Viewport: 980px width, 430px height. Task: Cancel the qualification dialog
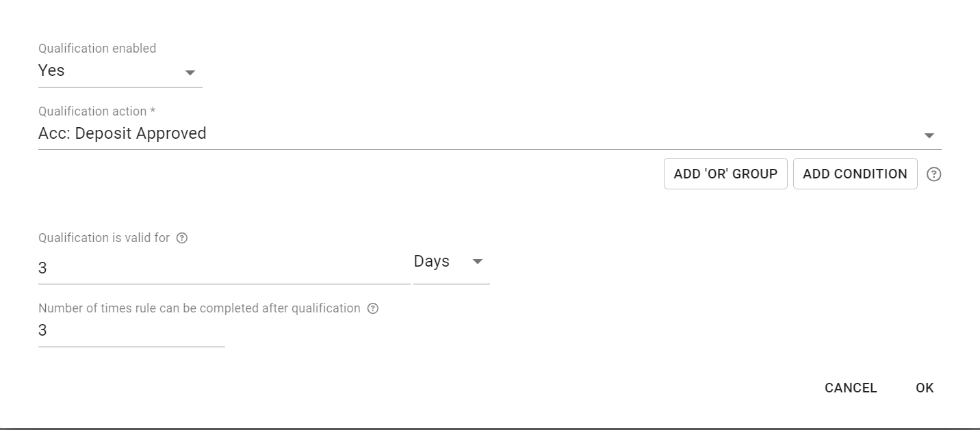pyautogui.click(x=851, y=388)
